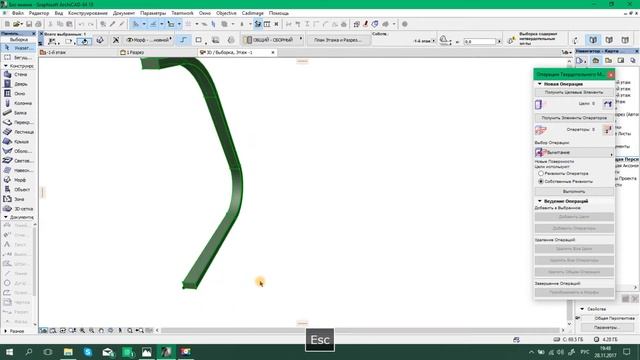Click the Windows Start button
The width and height of the screenshot is (640, 360).
pos(9,352)
